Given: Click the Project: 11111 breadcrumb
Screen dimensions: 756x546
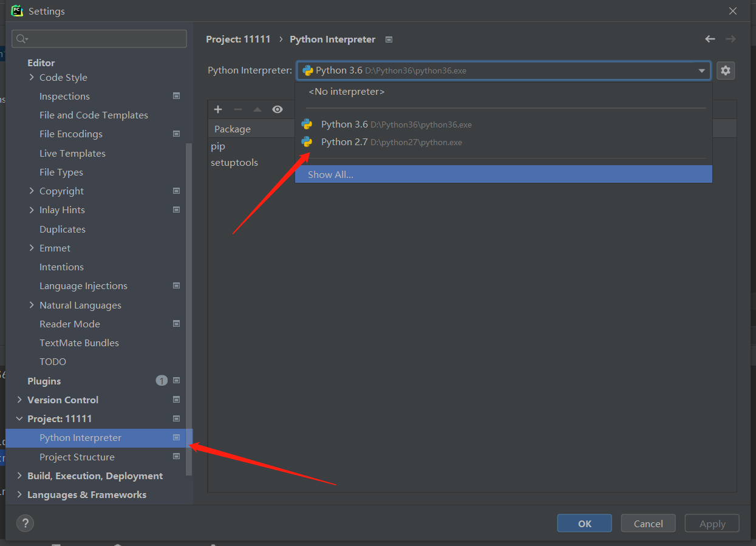Looking at the screenshot, I should point(238,39).
